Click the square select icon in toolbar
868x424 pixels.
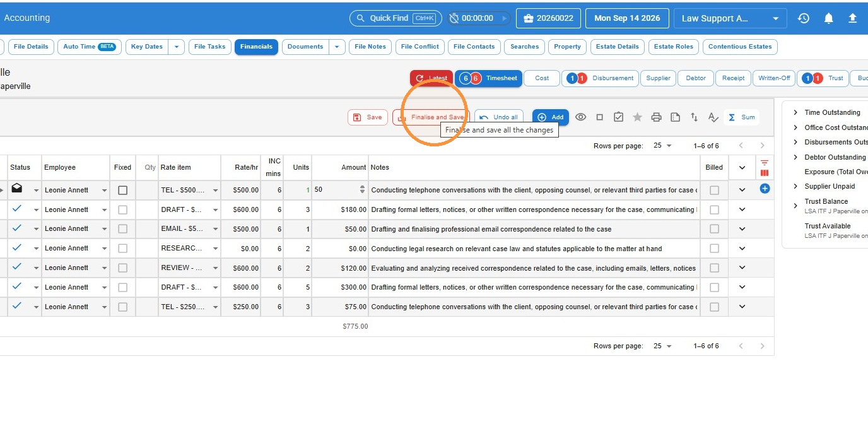(x=599, y=117)
